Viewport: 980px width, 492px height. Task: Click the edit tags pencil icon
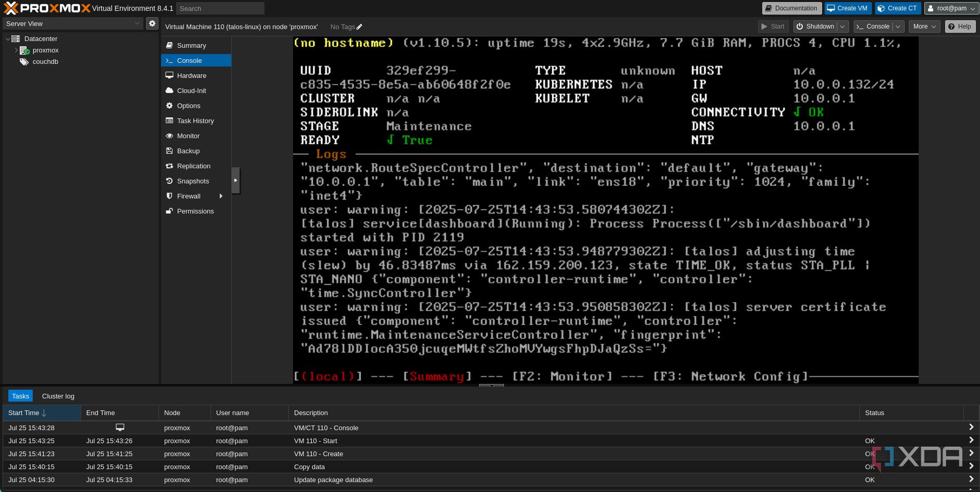coord(359,26)
